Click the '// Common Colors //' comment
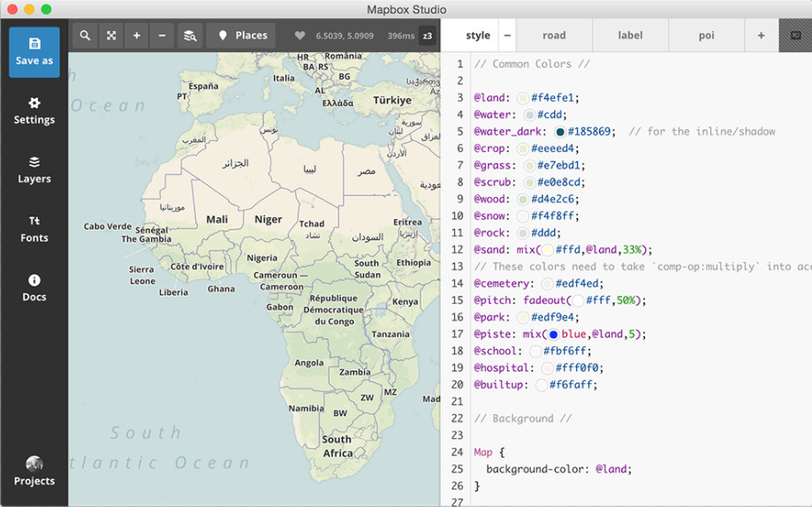 tap(532, 64)
